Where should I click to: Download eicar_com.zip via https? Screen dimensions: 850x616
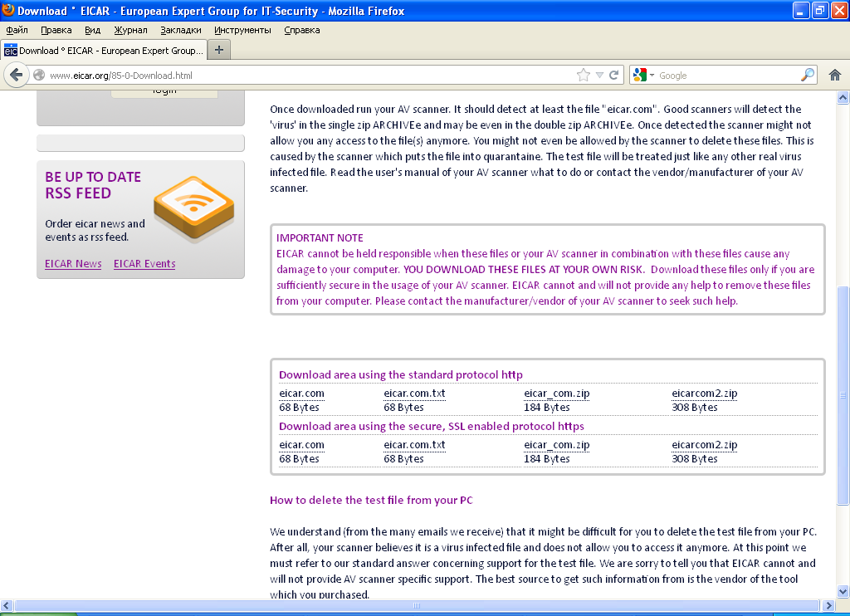click(557, 445)
